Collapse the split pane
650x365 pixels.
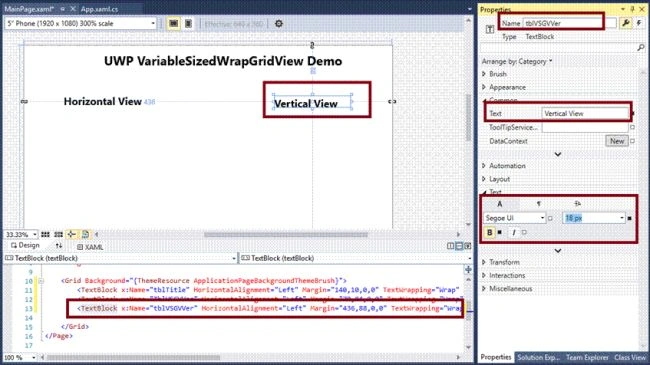pyautogui.click(x=468, y=246)
